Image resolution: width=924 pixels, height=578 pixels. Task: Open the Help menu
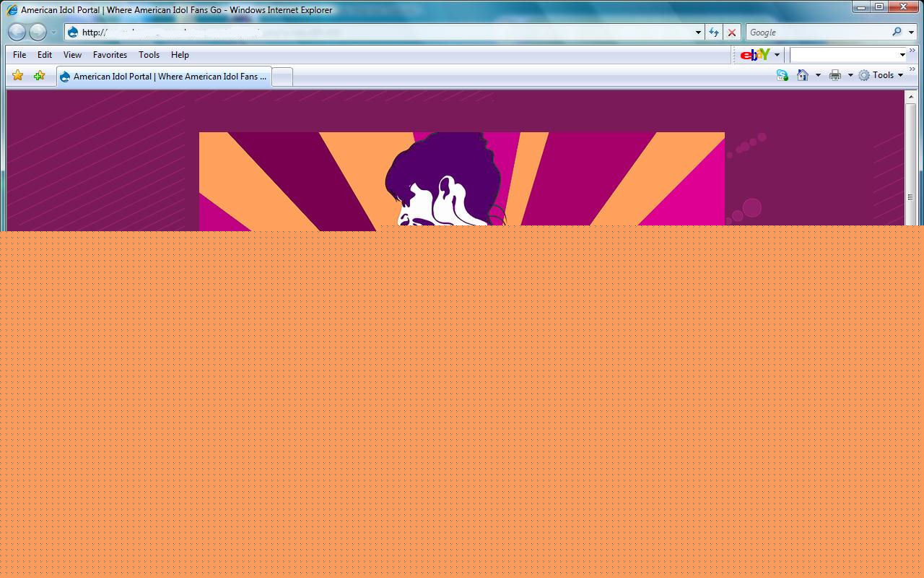click(x=180, y=55)
